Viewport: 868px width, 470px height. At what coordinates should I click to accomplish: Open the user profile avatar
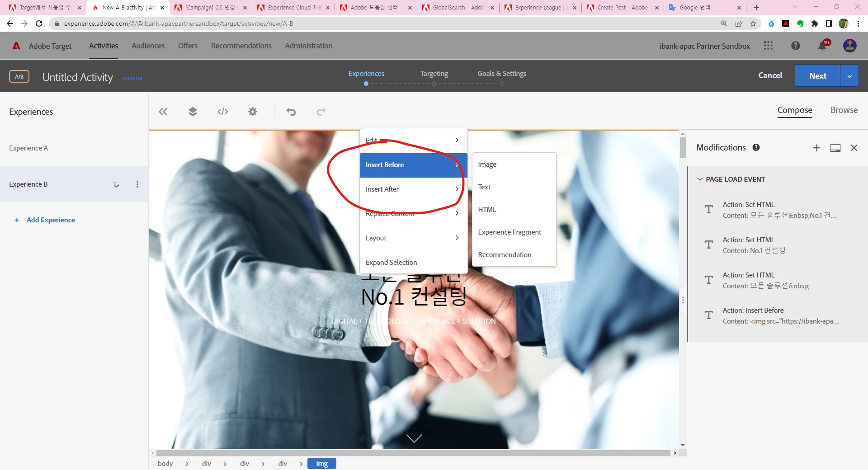[x=850, y=46]
